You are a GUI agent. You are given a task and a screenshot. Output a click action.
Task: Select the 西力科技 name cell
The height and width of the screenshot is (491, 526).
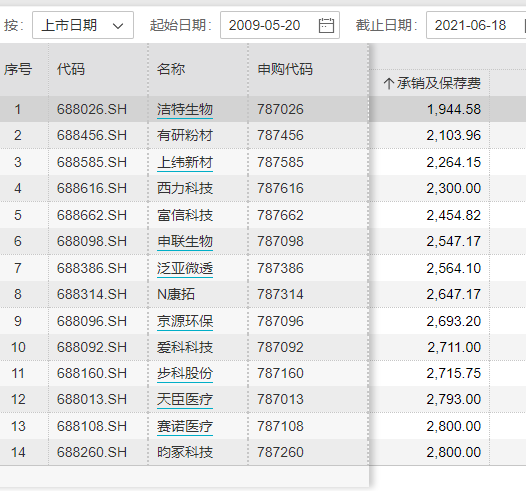coord(185,188)
